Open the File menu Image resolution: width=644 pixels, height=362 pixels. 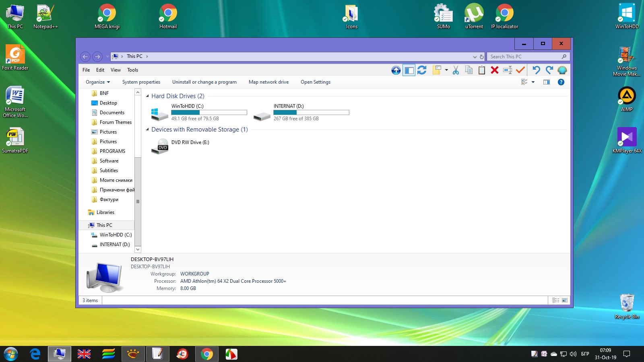click(x=86, y=70)
